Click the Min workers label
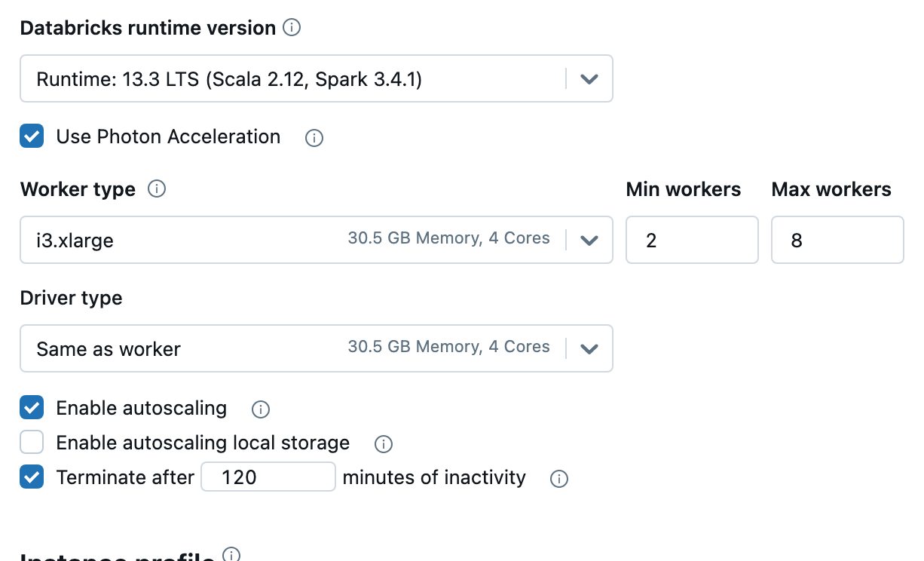924x561 pixels. (x=684, y=189)
